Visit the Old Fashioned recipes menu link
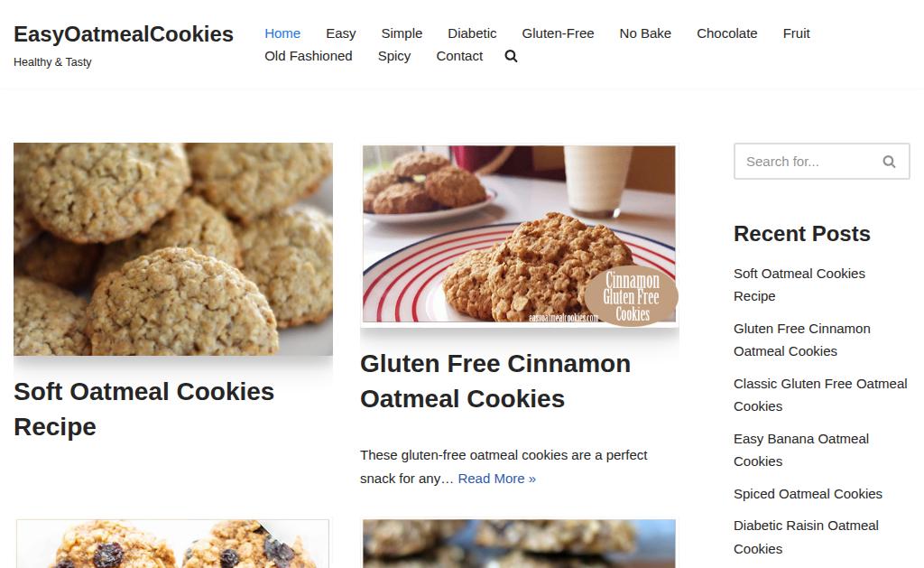The width and height of the screenshot is (924, 568). click(x=309, y=56)
